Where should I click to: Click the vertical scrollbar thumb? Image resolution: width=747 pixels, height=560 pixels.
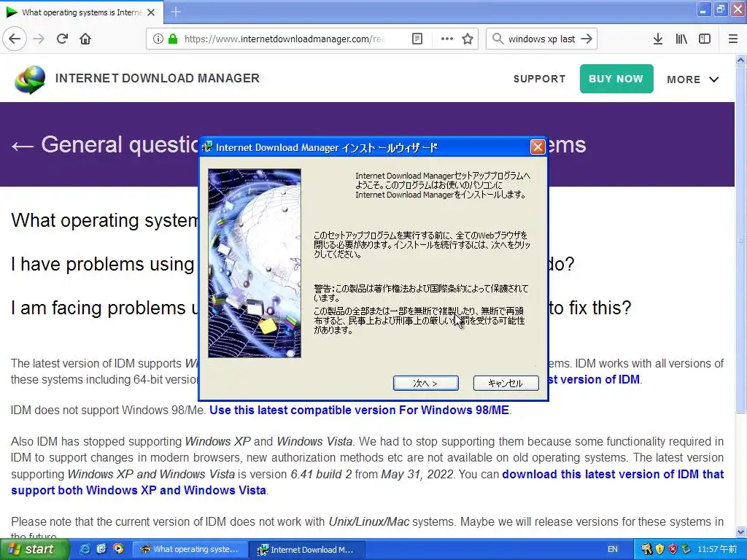tap(741, 240)
